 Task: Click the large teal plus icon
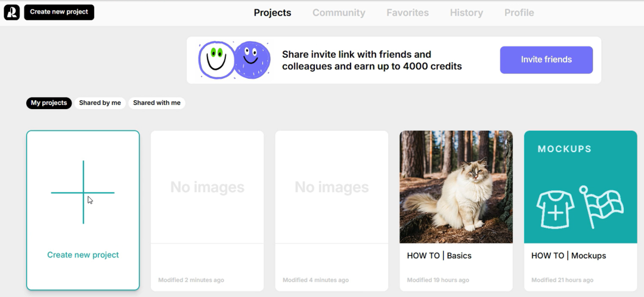83,192
